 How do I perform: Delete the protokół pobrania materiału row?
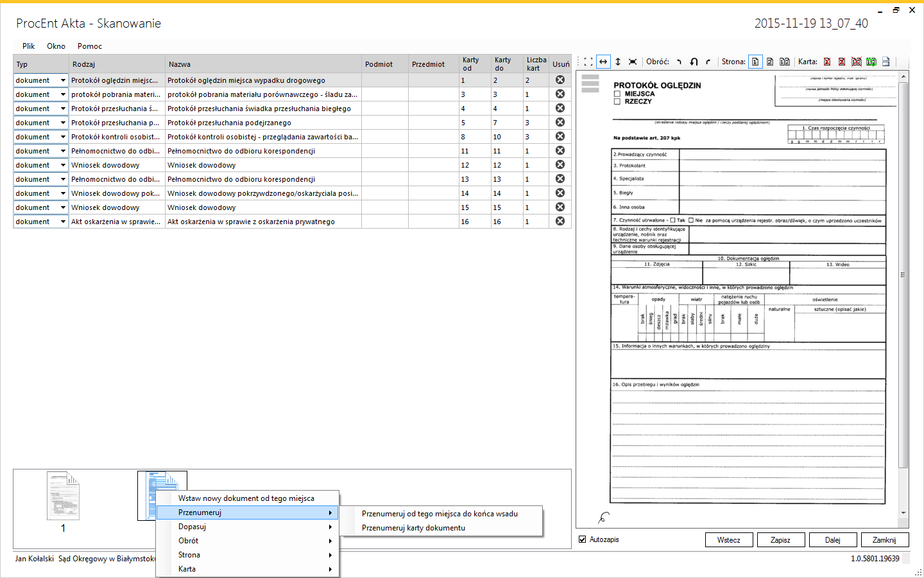point(560,94)
